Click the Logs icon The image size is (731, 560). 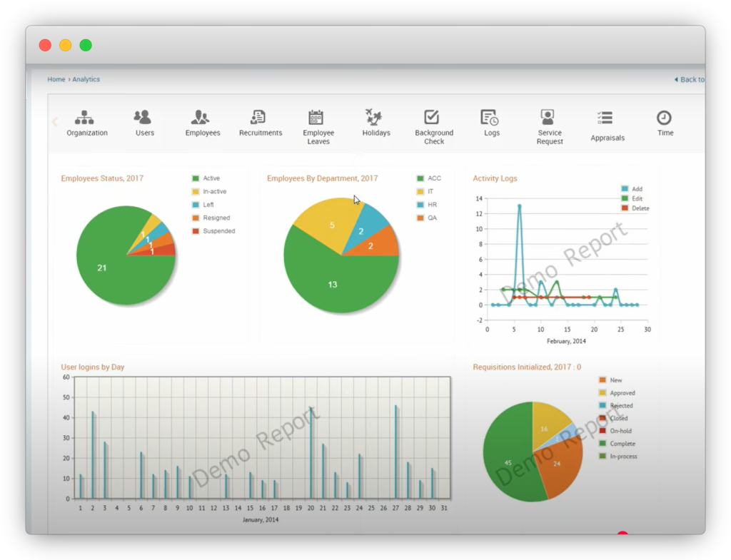pyautogui.click(x=491, y=118)
